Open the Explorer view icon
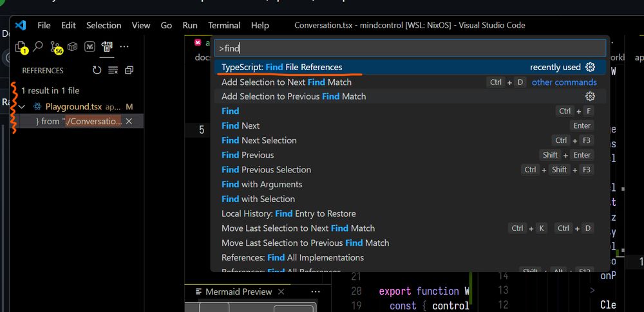The width and height of the screenshot is (644, 312). pos(21,47)
